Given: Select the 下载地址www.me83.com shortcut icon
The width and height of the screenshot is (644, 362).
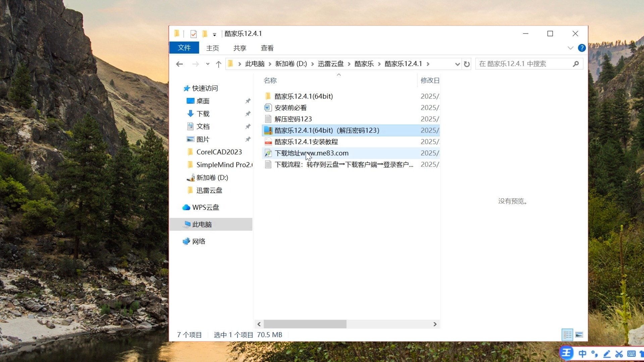Looking at the screenshot, I should [268, 153].
